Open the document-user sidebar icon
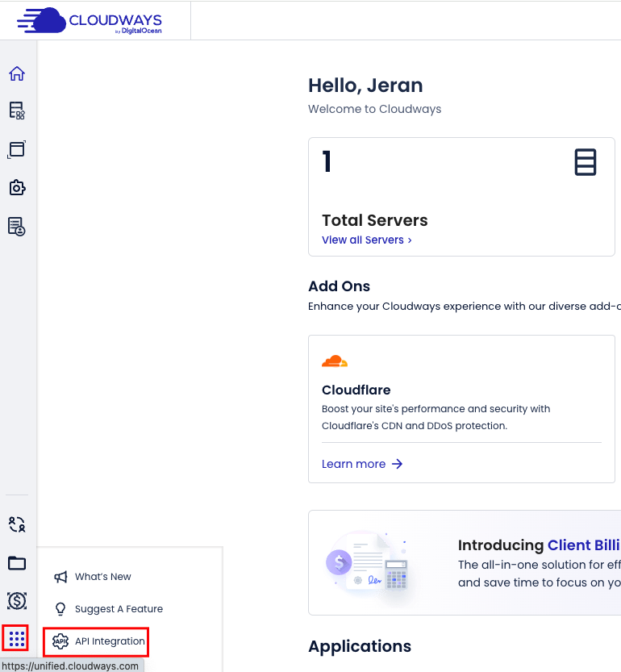The image size is (621, 672). coord(17,227)
